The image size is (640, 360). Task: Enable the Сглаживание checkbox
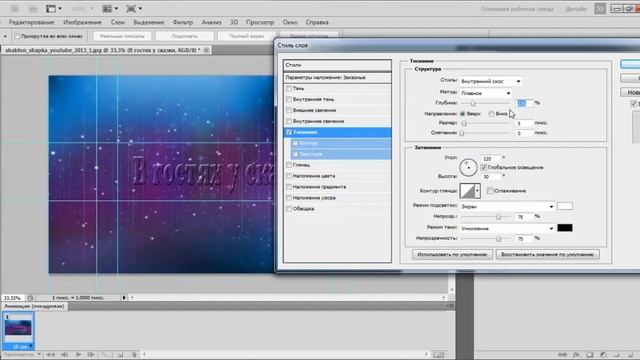(490, 191)
